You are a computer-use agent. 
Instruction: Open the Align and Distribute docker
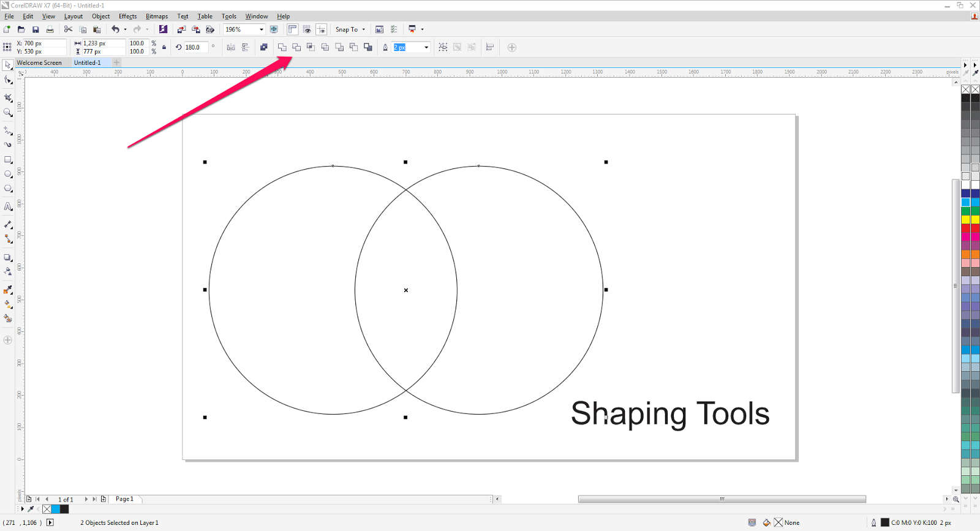click(x=490, y=47)
